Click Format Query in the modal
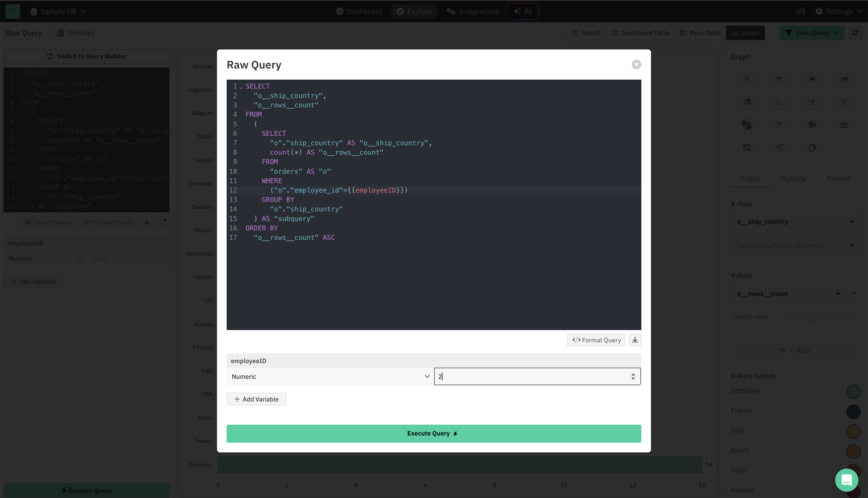This screenshot has height=498, width=868. [596, 340]
